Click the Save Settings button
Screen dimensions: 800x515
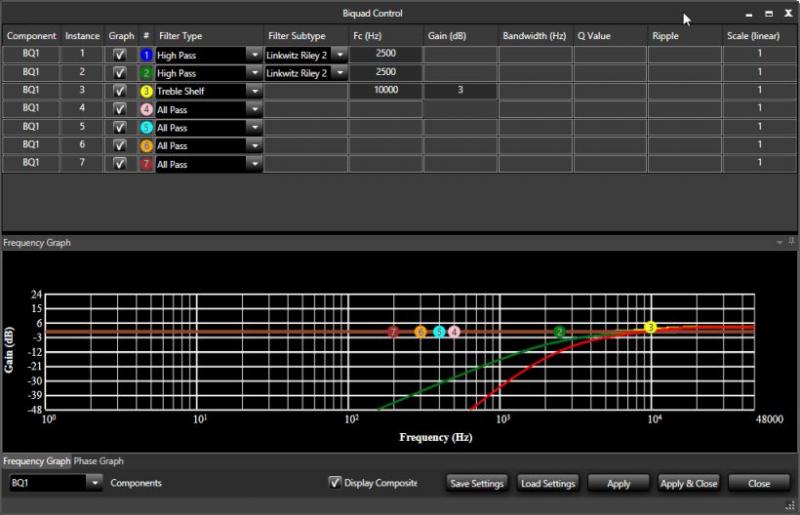coord(477,484)
